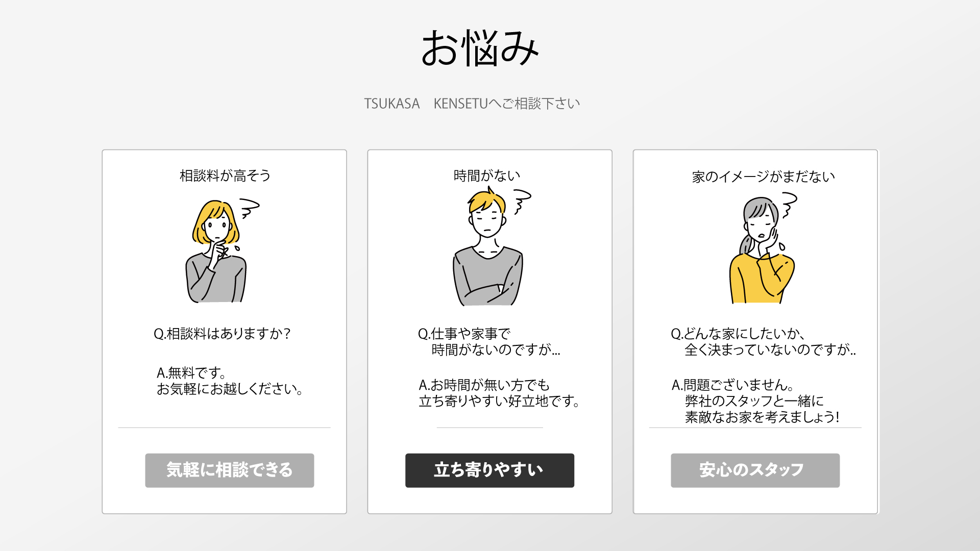Click the squiggle mark above the blonde woman
980x551 pixels.
pyautogui.click(x=250, y=208)
